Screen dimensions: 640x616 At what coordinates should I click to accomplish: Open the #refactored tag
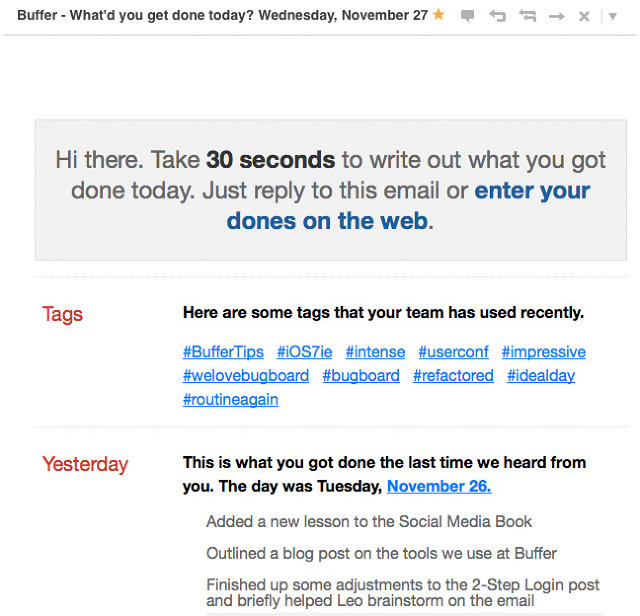[453, 376]
